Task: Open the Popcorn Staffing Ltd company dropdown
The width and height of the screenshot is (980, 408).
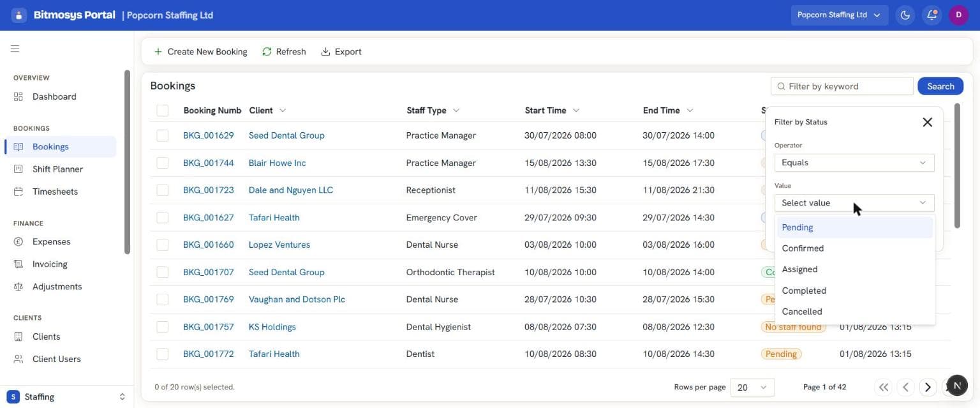Action: [839, 15]
